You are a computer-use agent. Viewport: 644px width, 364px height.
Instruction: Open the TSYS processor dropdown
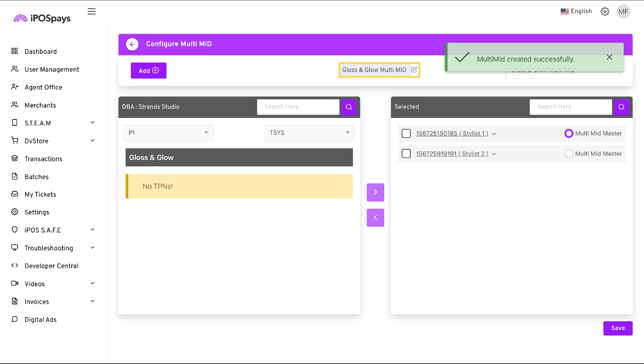[309, 133]
